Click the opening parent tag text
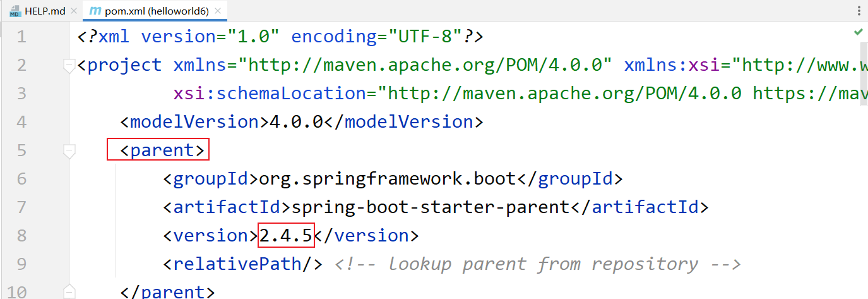 [x=162, y=150]
